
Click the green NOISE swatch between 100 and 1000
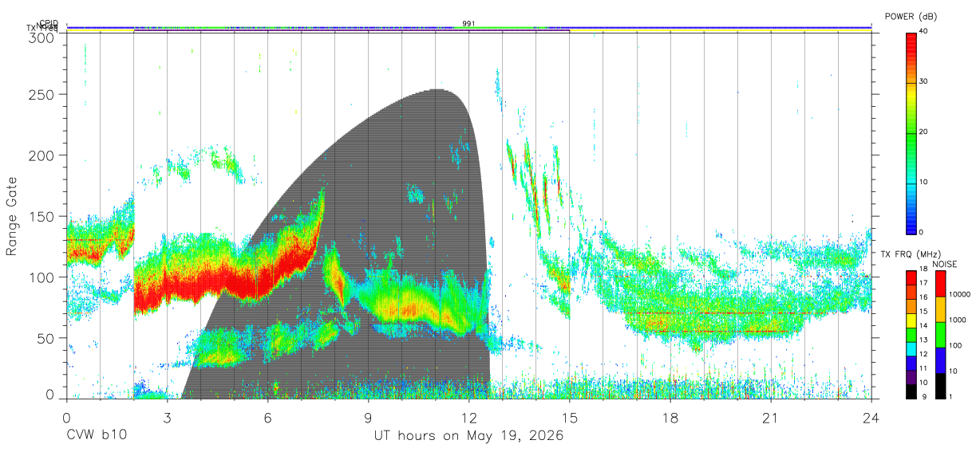(x=940, y=334)
